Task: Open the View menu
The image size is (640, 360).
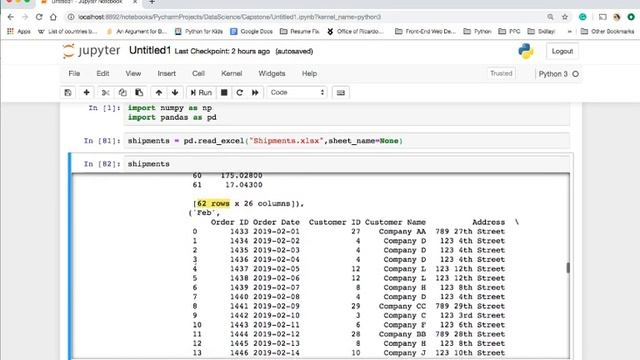Action: (x=133, y=73)
